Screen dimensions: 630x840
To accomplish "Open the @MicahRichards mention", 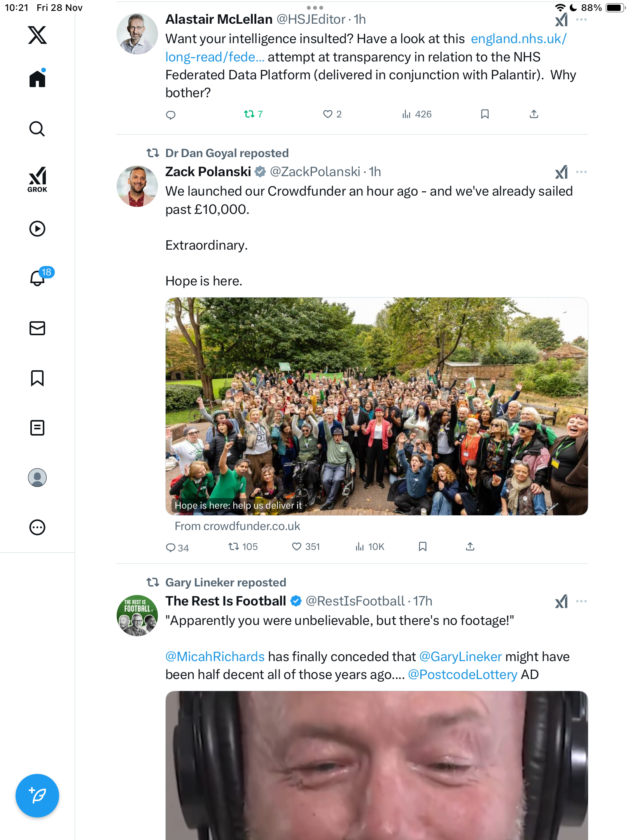I will pyautogui.click(x=215, y=656).
